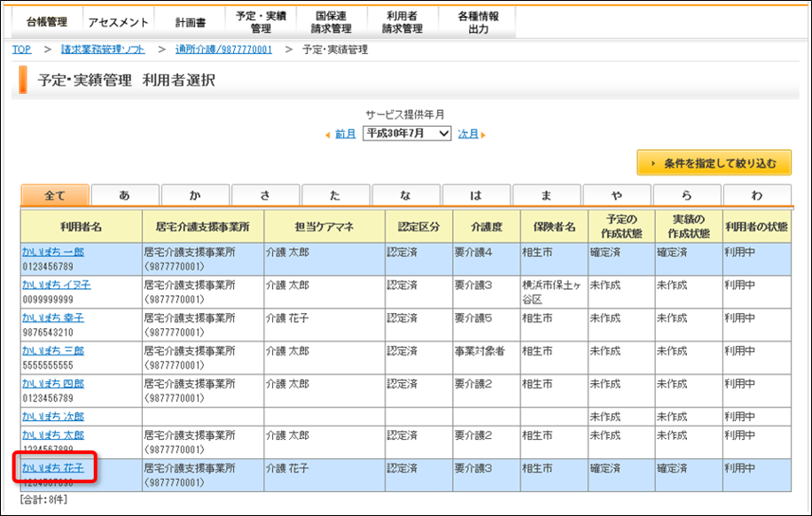The width and height of the screenshot is (812, 516).
Task: Select the ら tab
Action: click(x=687, y=195)
